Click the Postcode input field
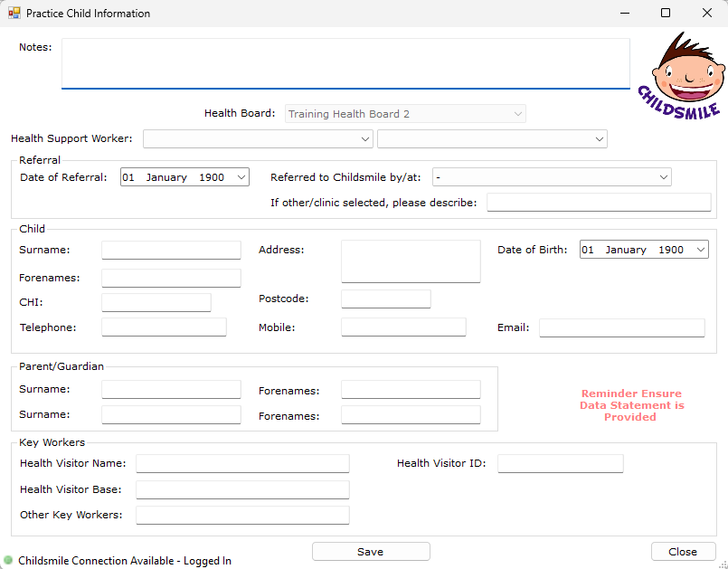The width and height of the screenshot is (728, 569). pos(385,299)
